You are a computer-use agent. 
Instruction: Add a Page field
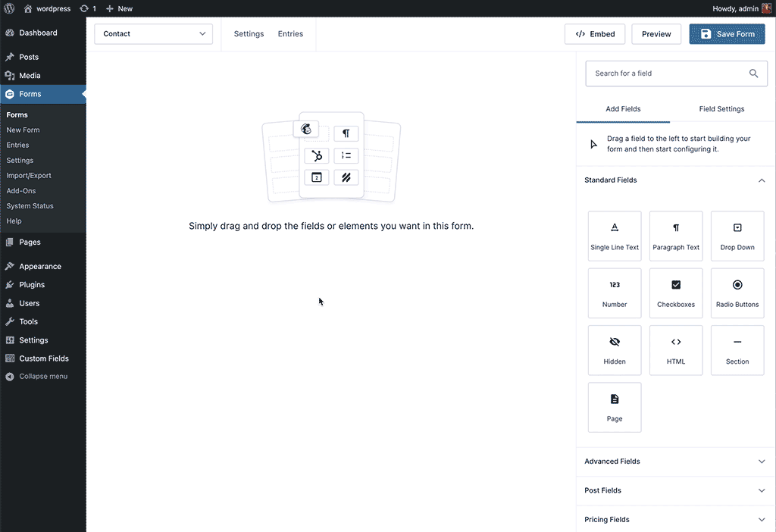(614, 407)
